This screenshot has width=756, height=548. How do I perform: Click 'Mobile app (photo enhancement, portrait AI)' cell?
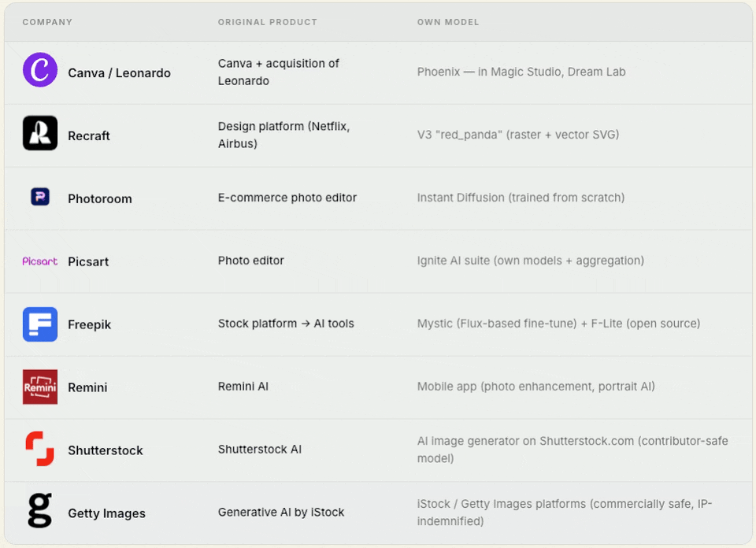pyautogui.click(x=535, y=387)
